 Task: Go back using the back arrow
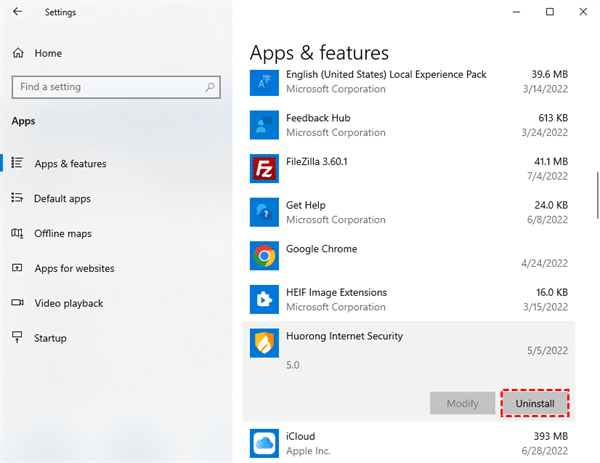pos(19,12)
